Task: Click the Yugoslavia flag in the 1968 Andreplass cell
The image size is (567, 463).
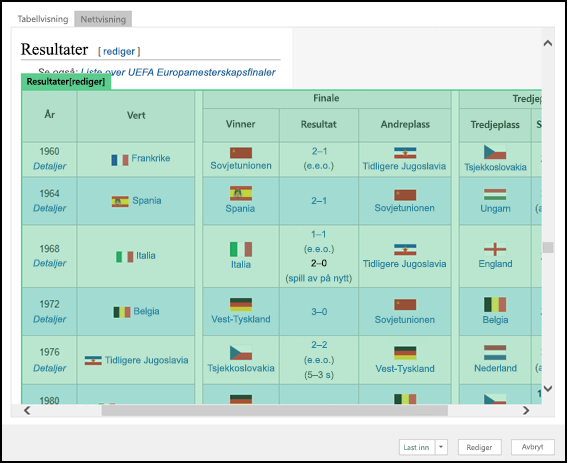Action: click(x=405, y=250)
